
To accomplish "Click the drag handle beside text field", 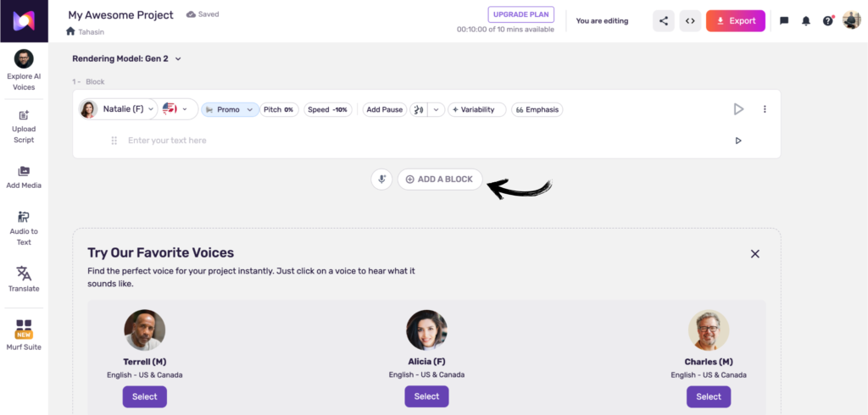I will [x=114, y=141].
